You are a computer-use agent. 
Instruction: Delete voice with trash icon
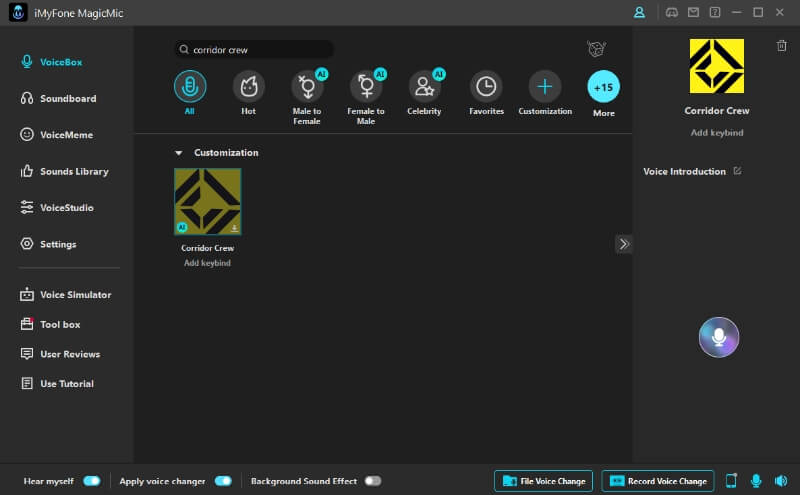click(781, 45)
